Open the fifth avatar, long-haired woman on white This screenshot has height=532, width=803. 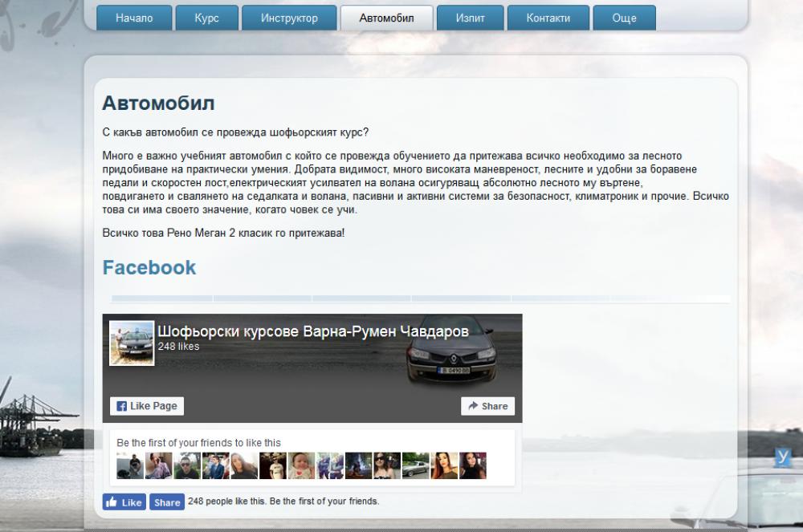point(244,465)
